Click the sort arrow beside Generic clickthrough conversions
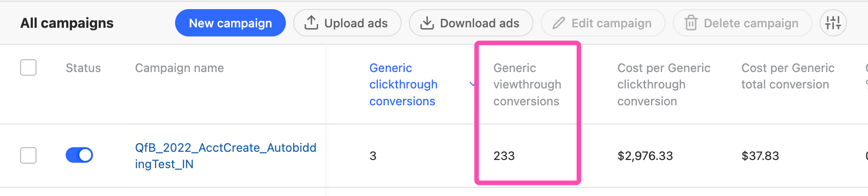Screen dimensions: 868x196 click(472, 84)
